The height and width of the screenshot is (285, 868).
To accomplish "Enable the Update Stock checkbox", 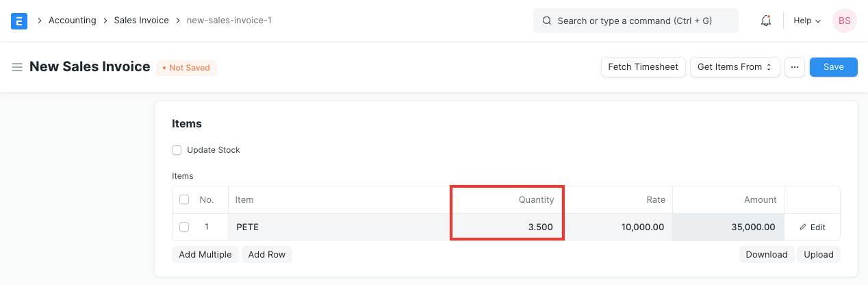I will tap(177, 150).
